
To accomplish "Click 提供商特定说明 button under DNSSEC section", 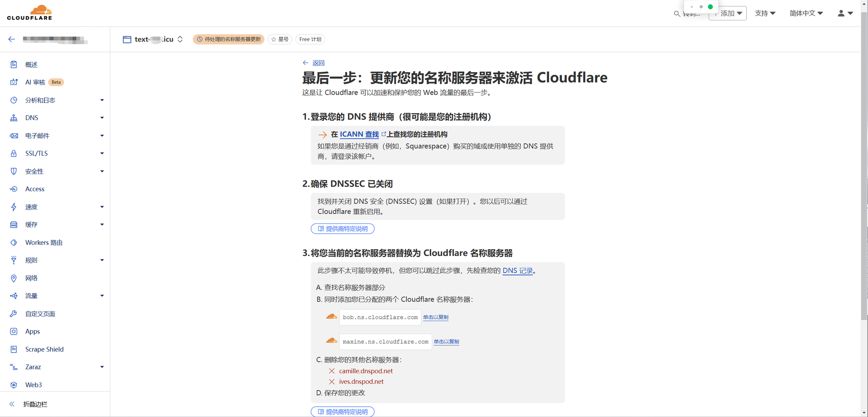I will click(342, 229).
